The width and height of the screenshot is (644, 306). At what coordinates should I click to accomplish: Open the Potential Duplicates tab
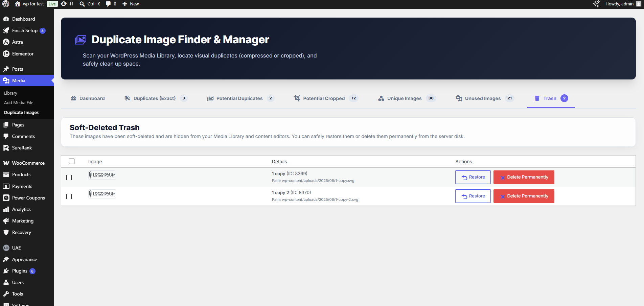click(240, 98)
